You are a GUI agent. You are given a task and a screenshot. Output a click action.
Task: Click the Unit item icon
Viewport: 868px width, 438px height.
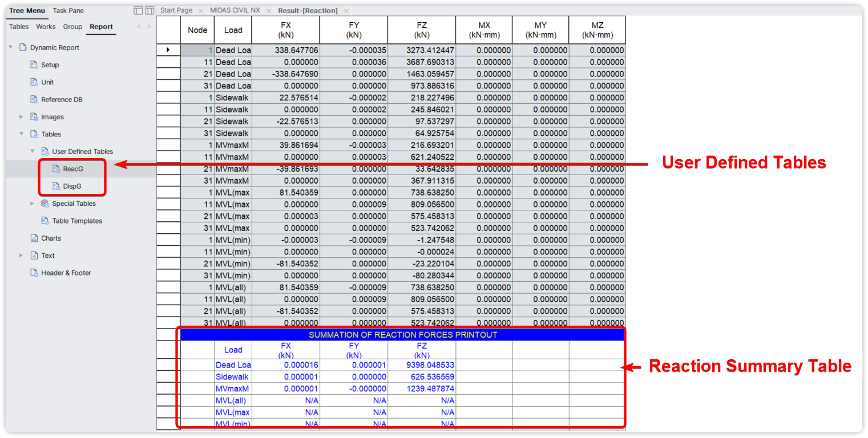coord(34,82)
